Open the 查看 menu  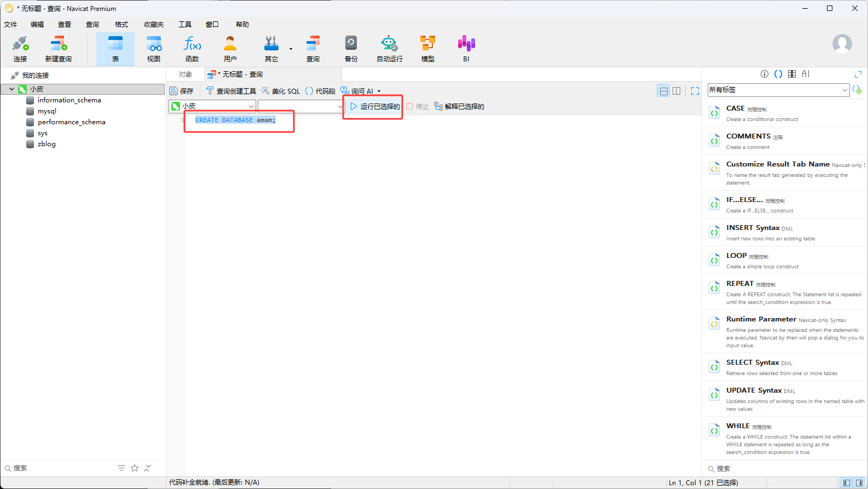click(x=65, y=25)
